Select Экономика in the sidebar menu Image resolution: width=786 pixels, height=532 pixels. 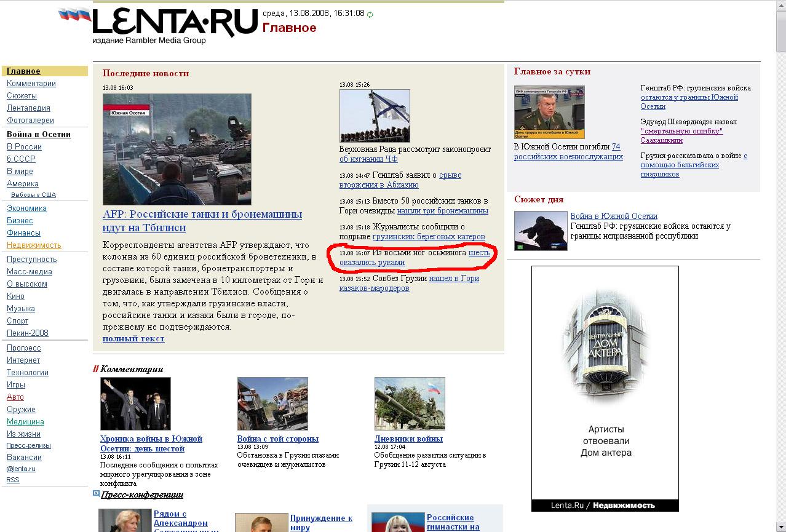click(x=26, y=208)
